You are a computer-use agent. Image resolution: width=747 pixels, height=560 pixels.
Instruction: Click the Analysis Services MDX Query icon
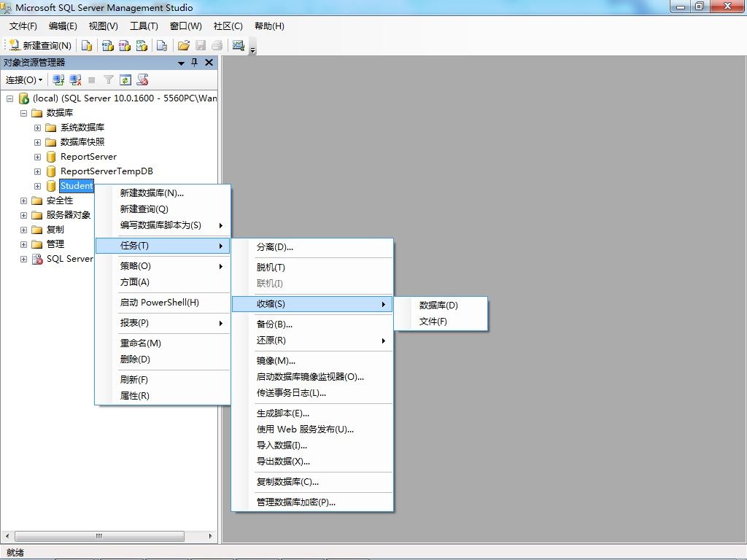tap(108, 45)
